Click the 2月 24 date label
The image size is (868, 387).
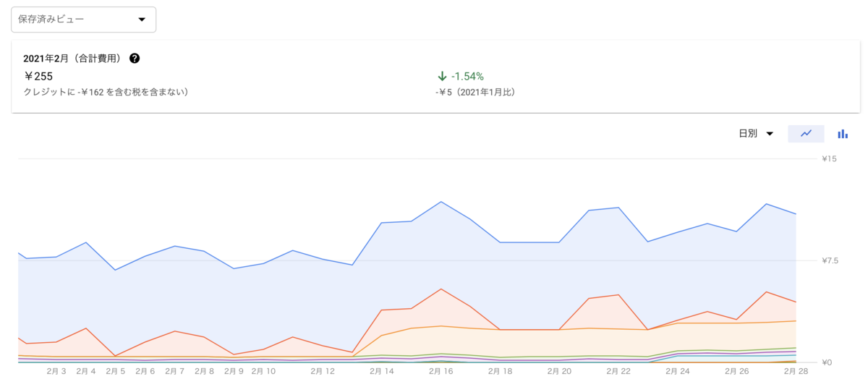click(677, 371)
